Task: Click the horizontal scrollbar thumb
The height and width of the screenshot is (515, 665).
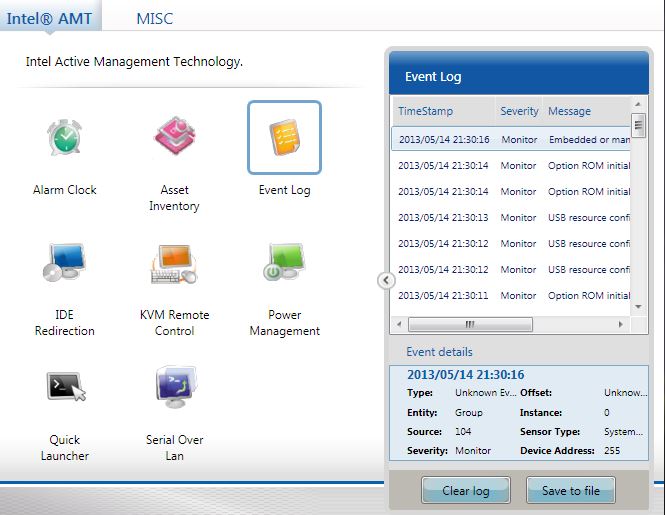Action: pos(470,324)
